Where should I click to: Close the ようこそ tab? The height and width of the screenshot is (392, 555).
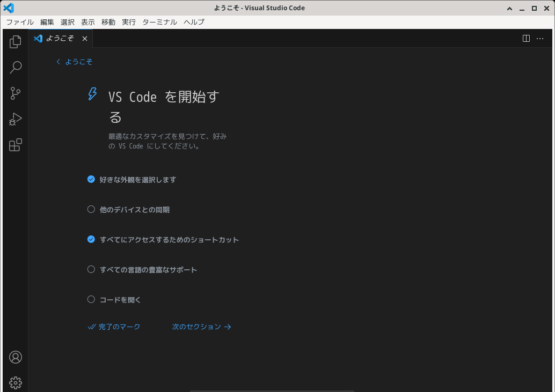click(85, 39)
